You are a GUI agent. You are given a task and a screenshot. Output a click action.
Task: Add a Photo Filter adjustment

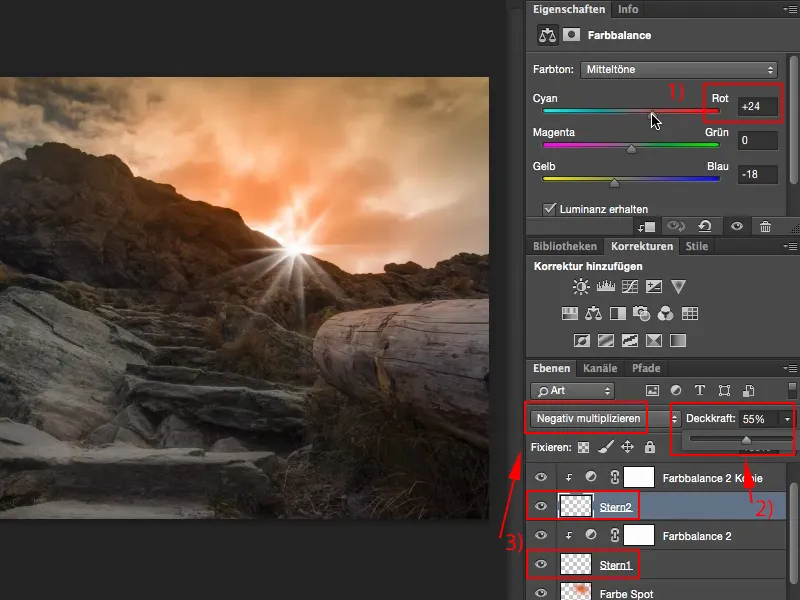pyautogui.click(x=641, y=314)
